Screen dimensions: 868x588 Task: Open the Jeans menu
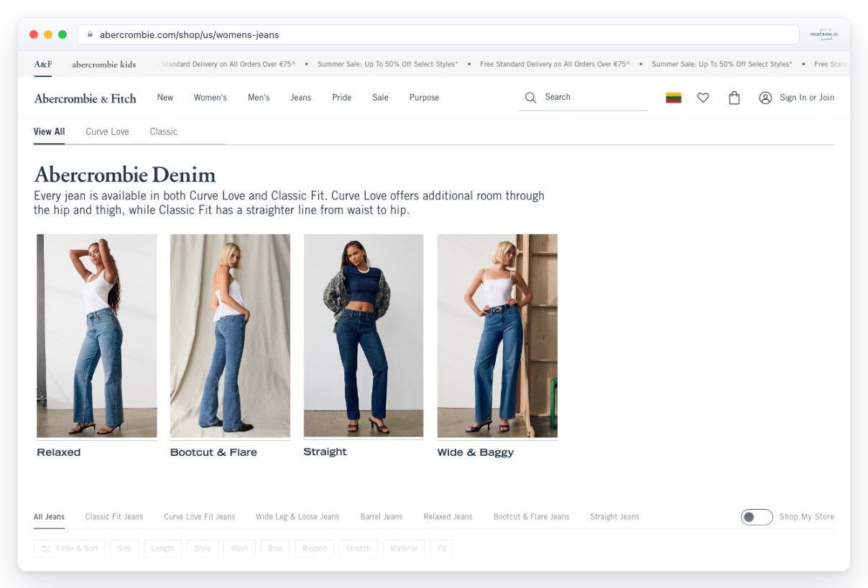tap(301, 98)
